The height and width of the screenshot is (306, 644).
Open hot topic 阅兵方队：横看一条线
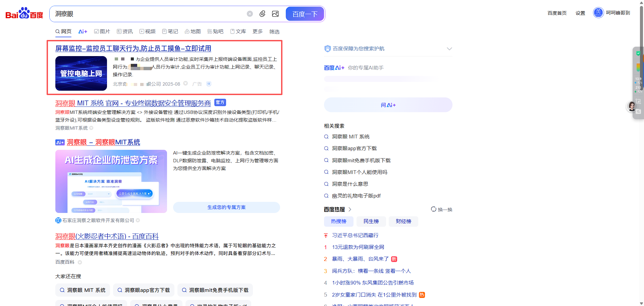[371, 271]
